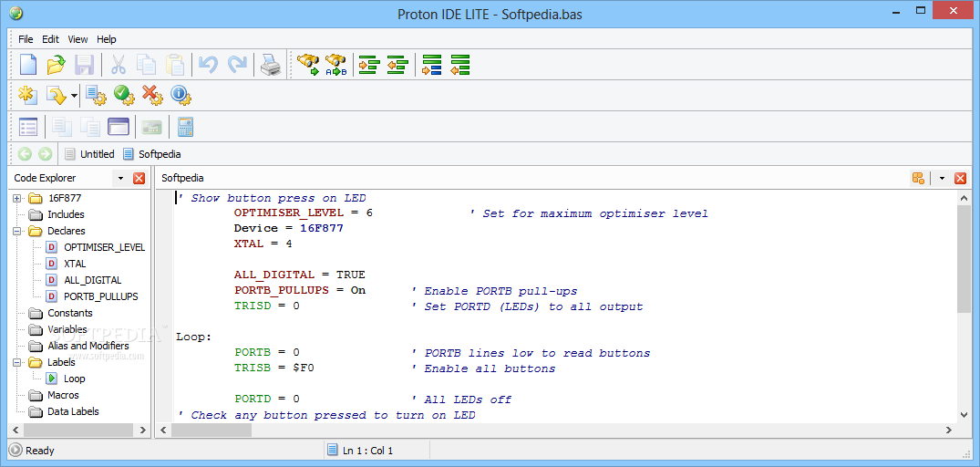The width and height of the screenshot is (980, 467).
Task: Click the editor vertical scrollbar down arrow
Action: [x=964, y=414]
